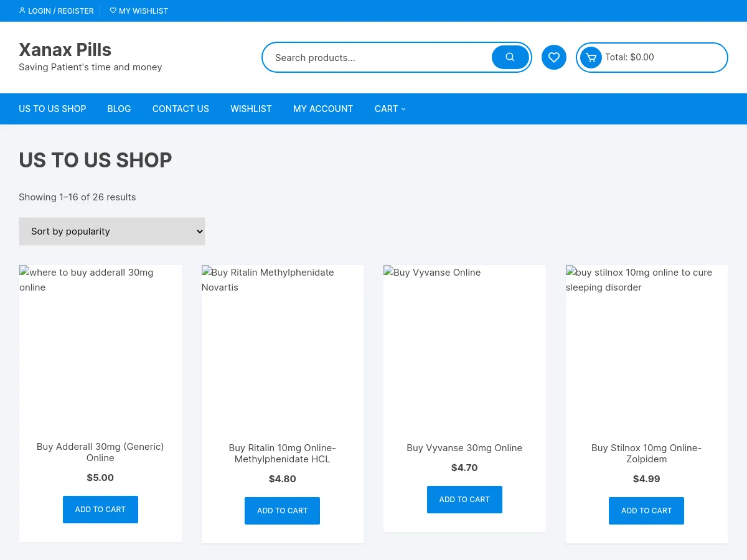Select US TO US SHOP in navigation
This screenshot has width=747, height=560.
(52, 109)
